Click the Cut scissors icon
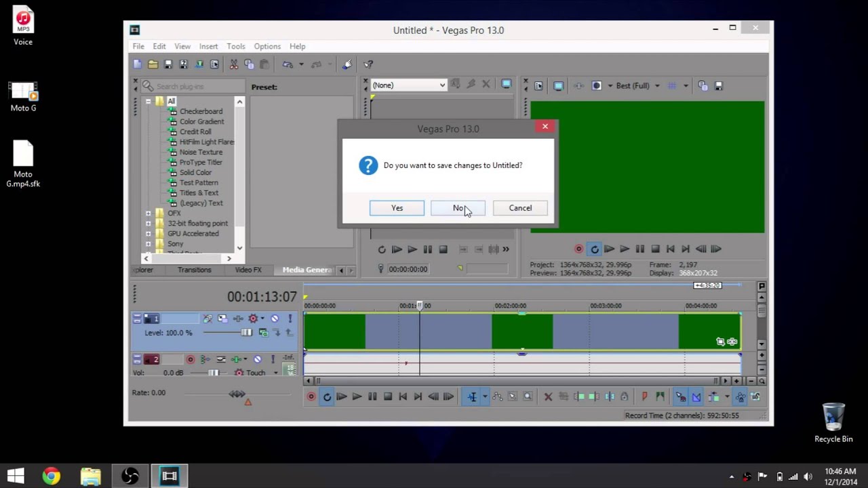 point(234,64)
